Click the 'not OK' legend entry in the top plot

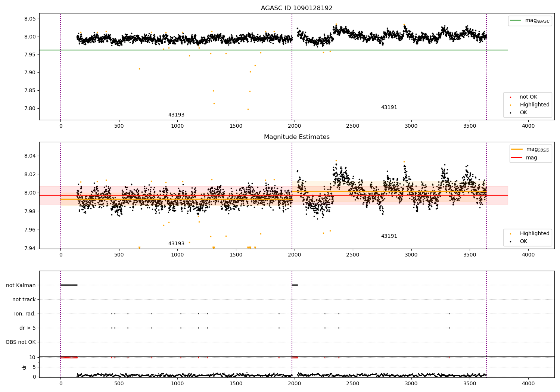tap(528, 97)
